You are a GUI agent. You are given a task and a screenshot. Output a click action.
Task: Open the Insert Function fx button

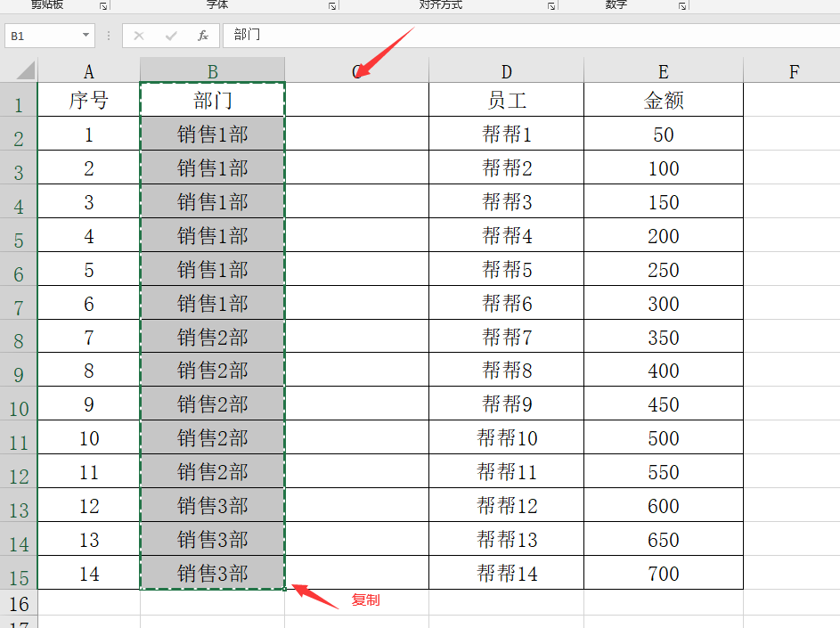click(203, 36)
